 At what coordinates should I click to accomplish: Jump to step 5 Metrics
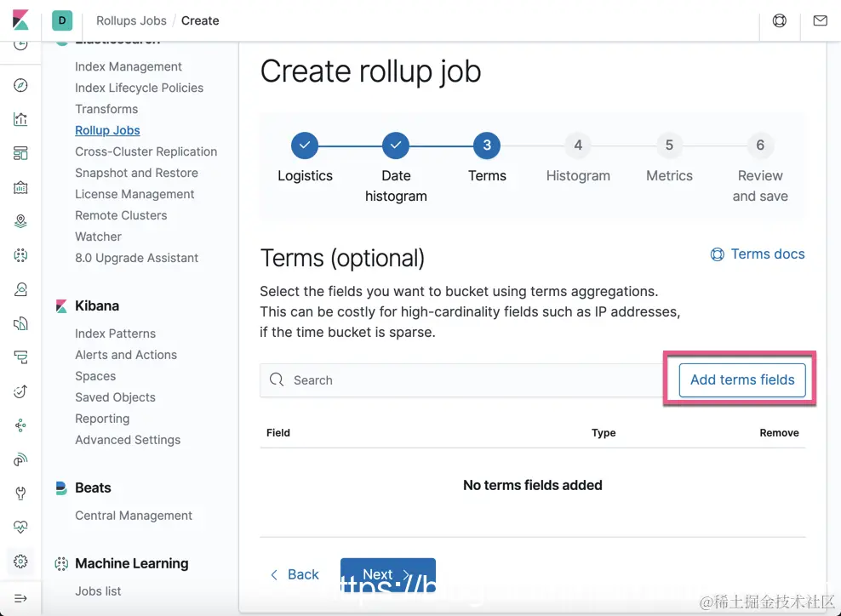[669, 145]
